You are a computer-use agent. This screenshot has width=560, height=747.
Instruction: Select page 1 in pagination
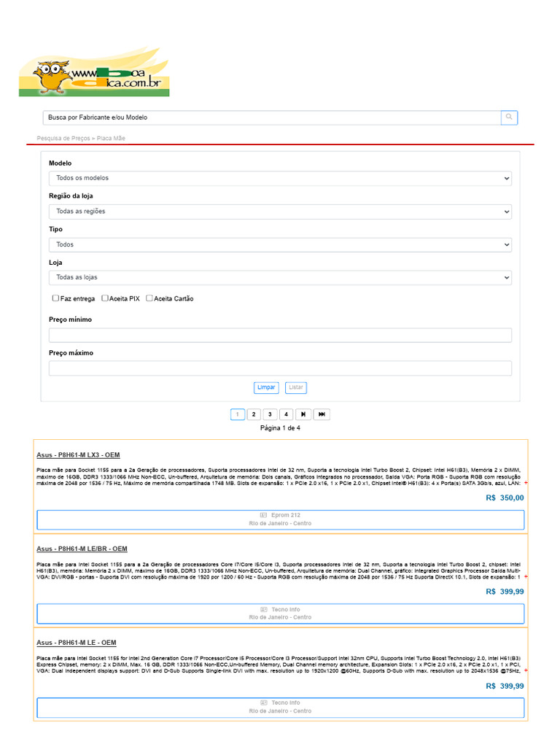tap(238, 414)
